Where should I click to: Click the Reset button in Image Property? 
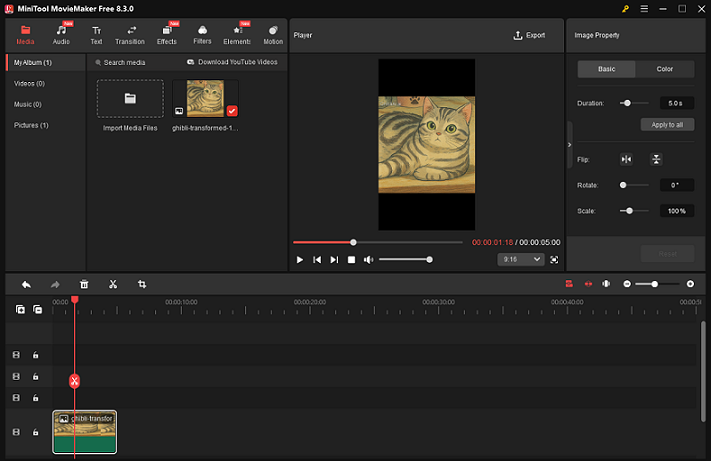(x=667, y=254)
